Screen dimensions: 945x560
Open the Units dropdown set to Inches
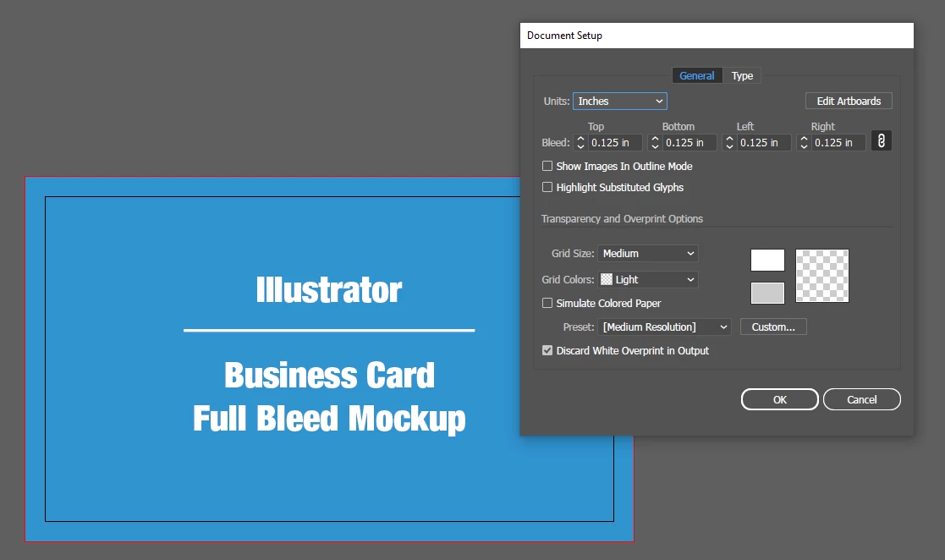(x=619, y=102)
